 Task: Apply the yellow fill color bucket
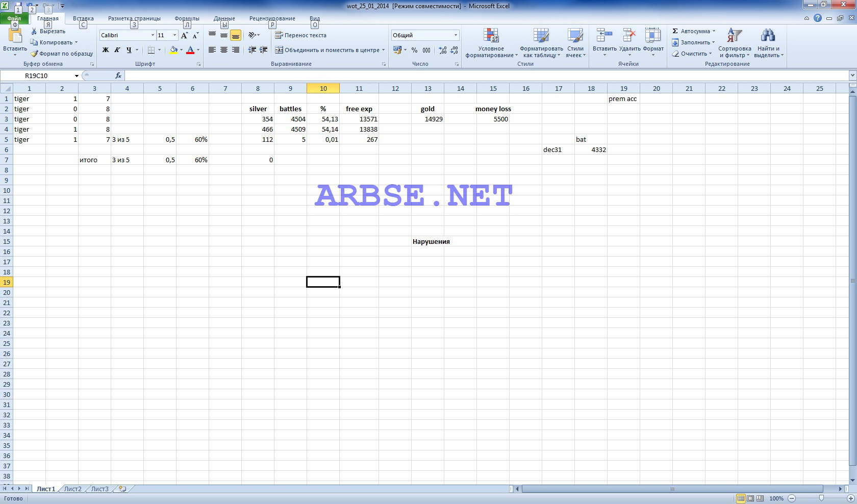(173, 50)
